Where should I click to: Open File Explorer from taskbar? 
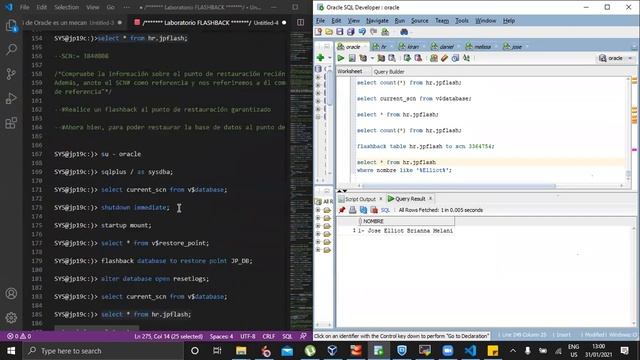(x=241, y=351)
